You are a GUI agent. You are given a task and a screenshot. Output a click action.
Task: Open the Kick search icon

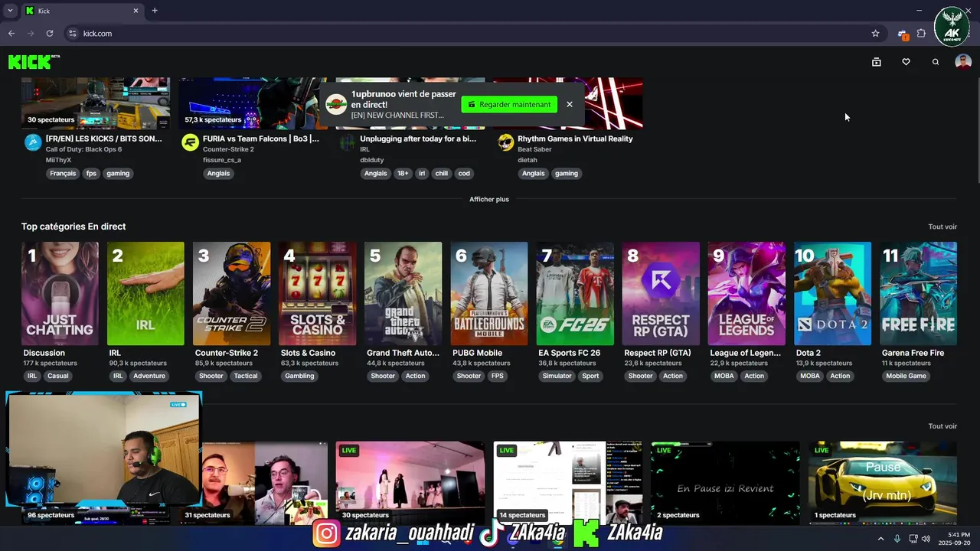936,62
